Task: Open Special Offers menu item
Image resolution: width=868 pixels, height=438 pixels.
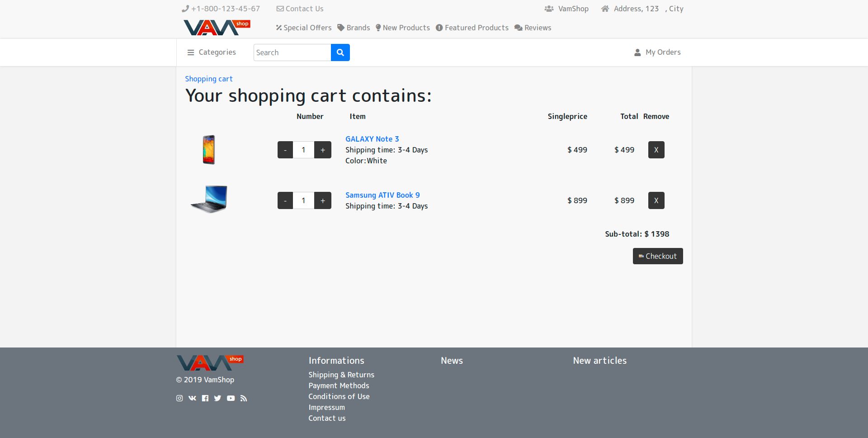Action: click(304, 28)
